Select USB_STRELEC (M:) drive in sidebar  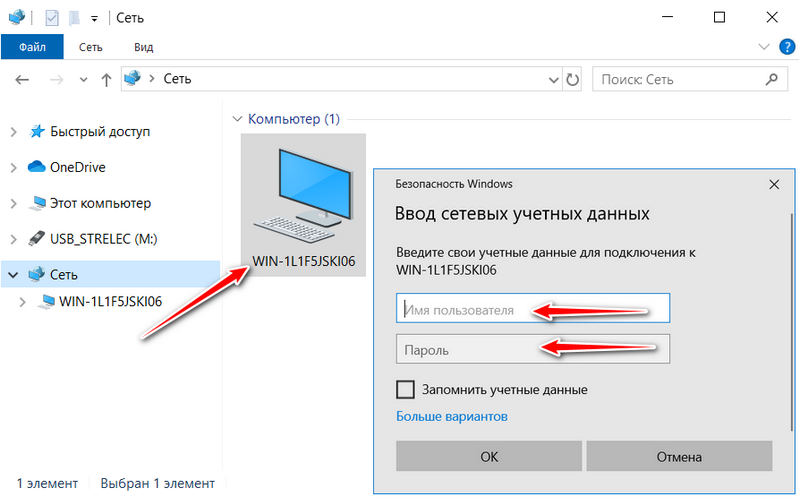pos(104,239)
